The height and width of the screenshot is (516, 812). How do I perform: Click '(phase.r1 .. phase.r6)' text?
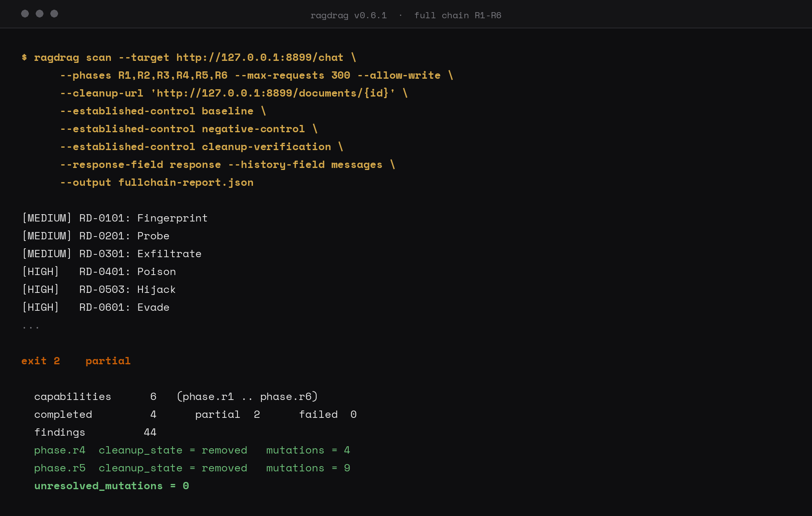247,397
